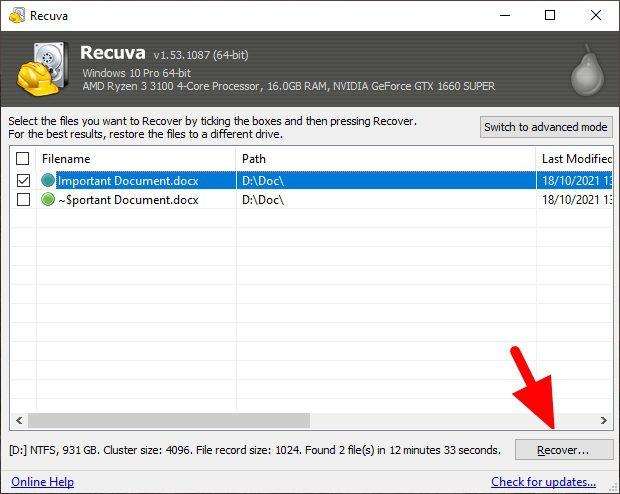620x494 pixels.
Task: Click the Recuva hard-hat drive logo
Action: click(x=42, y=69)
